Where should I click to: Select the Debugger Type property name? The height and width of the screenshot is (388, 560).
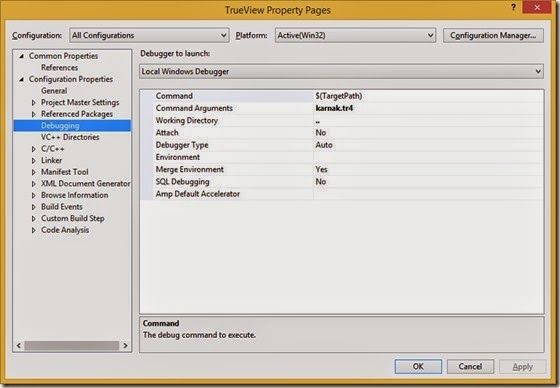[x=182, y=145]
